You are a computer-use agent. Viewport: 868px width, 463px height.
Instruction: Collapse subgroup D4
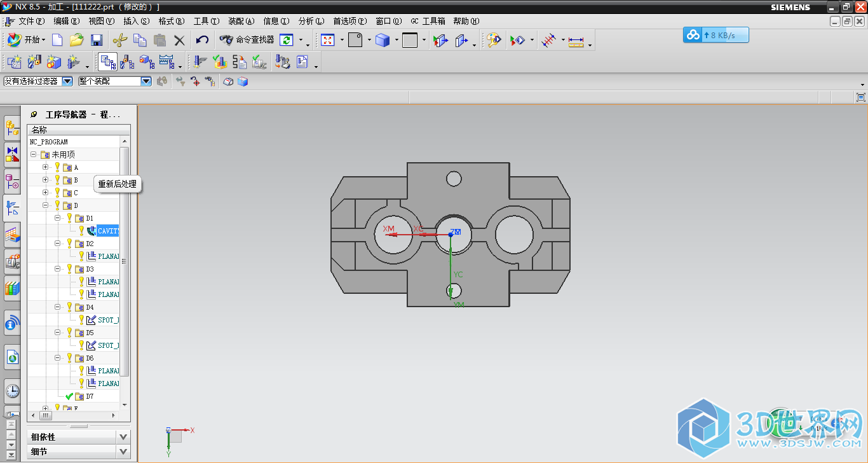click(x=57, y=307)
